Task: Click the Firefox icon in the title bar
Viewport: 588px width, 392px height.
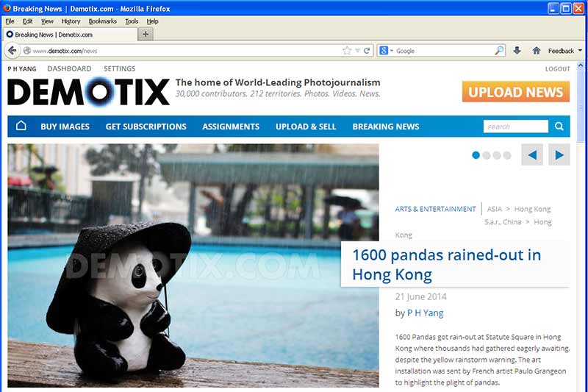Action: (7, 8)
